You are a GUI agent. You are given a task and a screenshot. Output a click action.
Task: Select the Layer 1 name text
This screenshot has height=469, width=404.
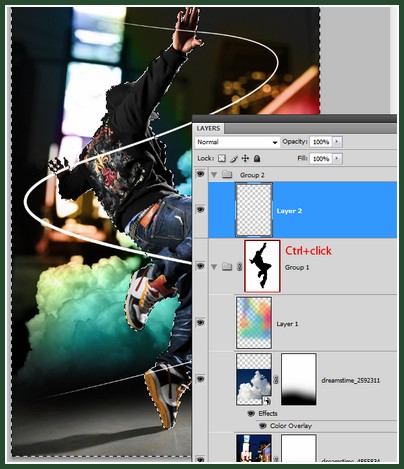[287, 324]
